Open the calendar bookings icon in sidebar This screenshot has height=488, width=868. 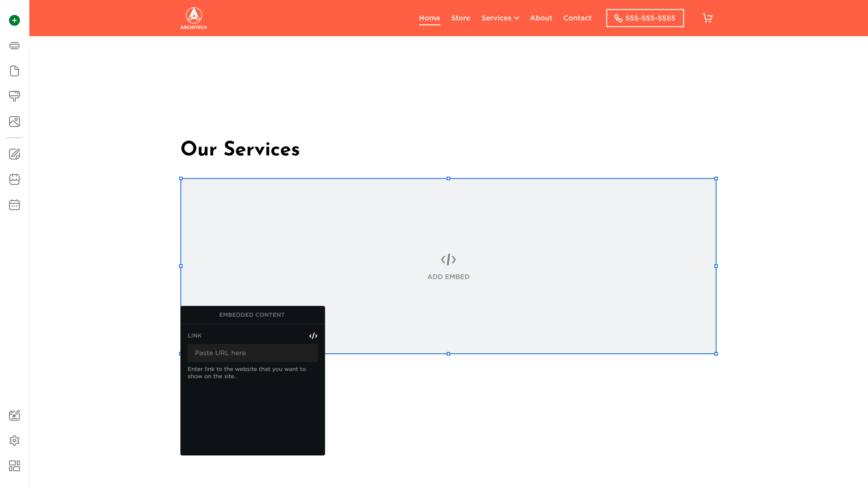click(x=14, y=205)
